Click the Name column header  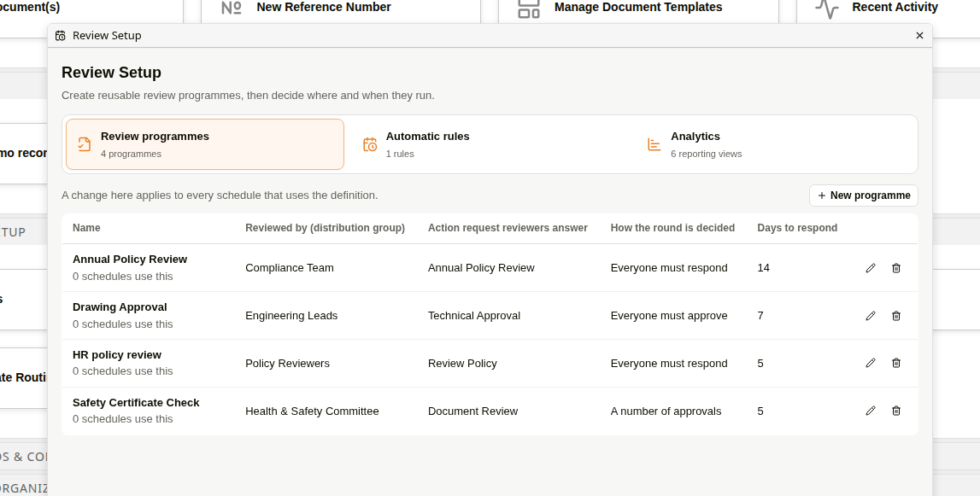pyautogui.click(x=86, y=228)
